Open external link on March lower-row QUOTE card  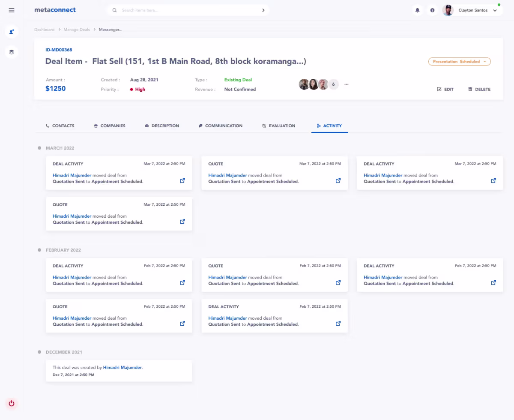[x=182, y=222]
